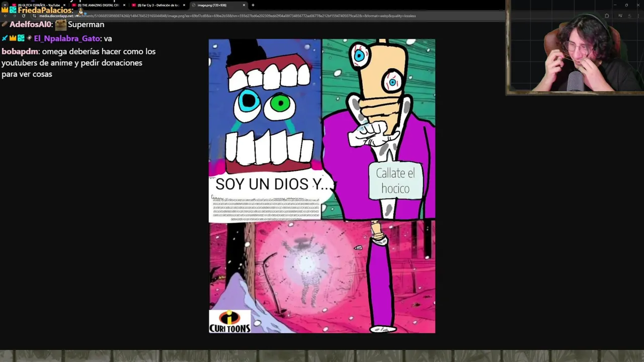This screenshot has height=362, width=644.
Task: Click the Superman chat message
Action: coord(86,24)
